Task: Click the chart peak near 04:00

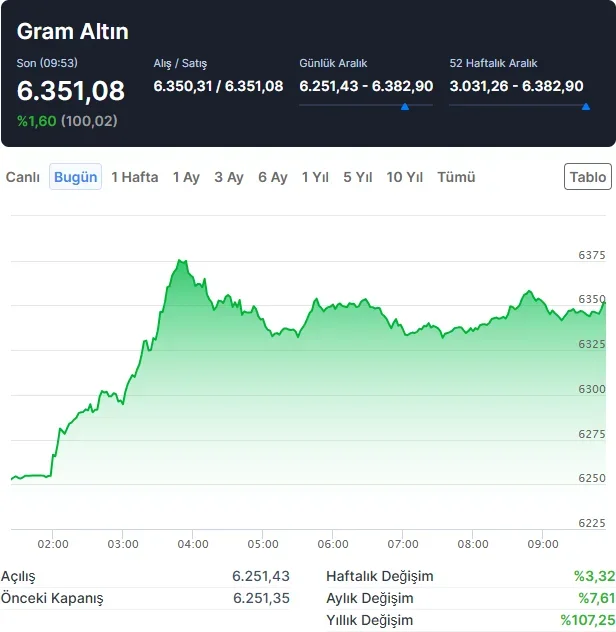Action: tap(180, 261)
